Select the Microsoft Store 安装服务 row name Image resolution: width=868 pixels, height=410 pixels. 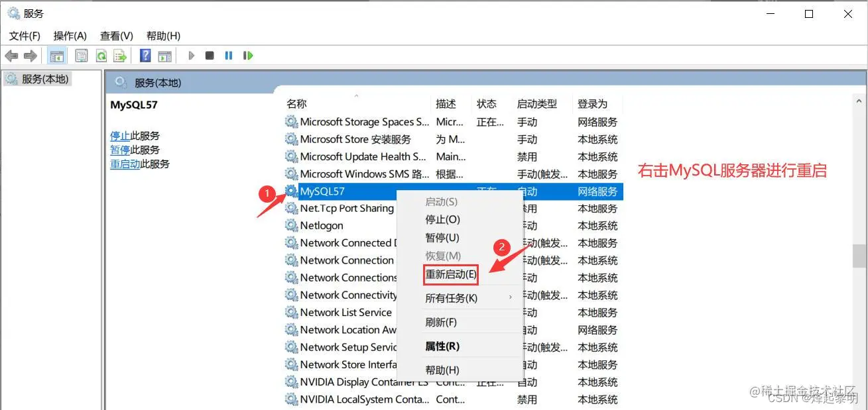pyautogui.click(x=355, y=139)
